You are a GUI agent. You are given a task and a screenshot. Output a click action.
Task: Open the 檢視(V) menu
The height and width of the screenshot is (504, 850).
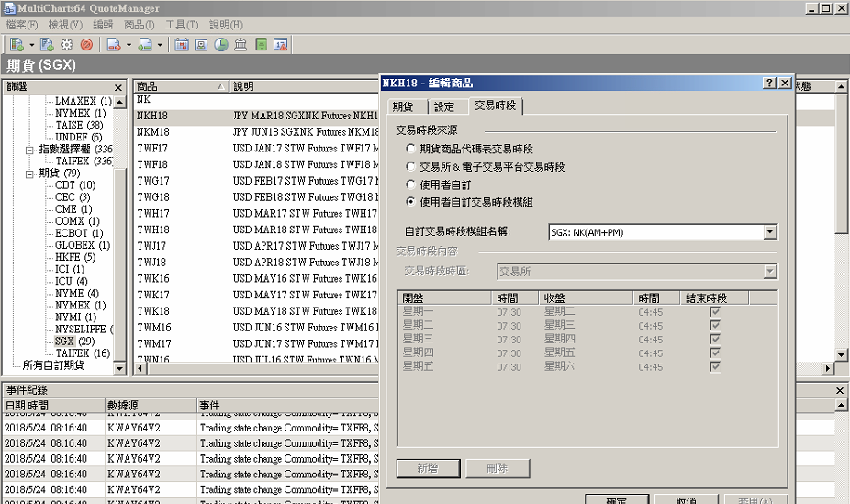tap(65, 25)
